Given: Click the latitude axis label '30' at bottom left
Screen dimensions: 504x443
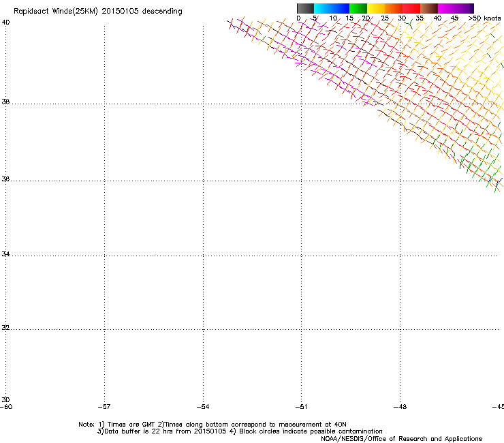Looking at the screenshot, I should [5, 400].
